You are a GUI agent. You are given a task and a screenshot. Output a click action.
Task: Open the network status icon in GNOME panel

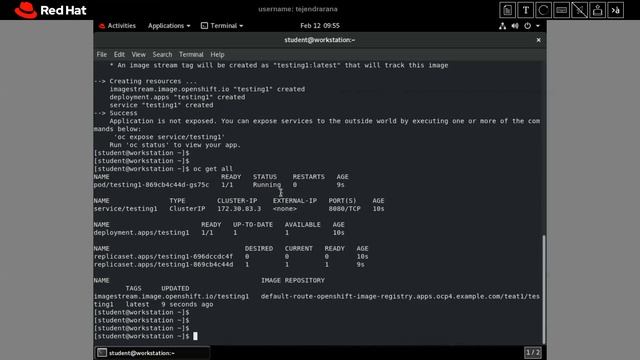point(502,26)
